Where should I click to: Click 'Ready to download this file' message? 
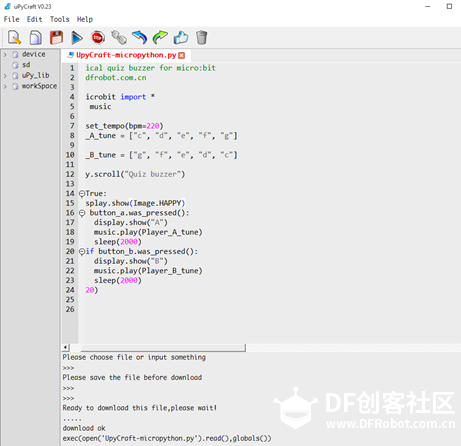pos(140,408)
